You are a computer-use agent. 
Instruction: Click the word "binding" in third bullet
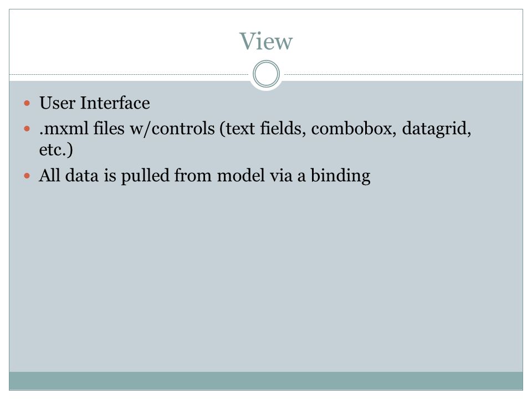click(340, 176)
